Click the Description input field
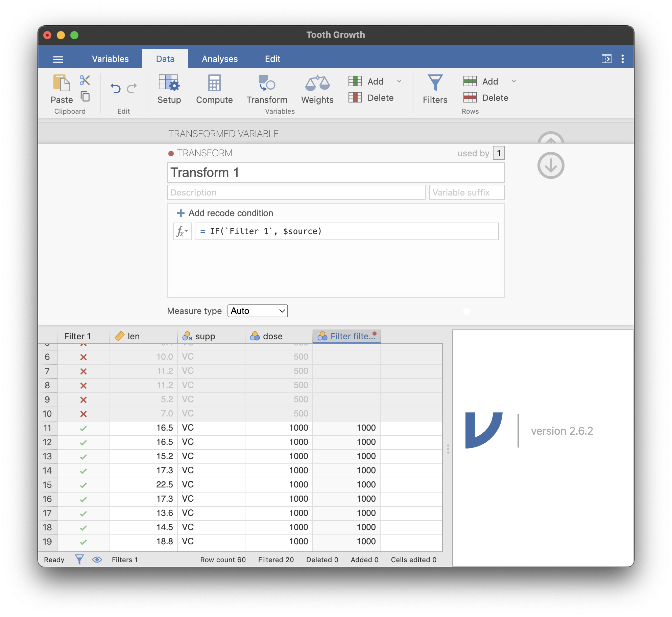Screen dimensions: 672x617 296,192
